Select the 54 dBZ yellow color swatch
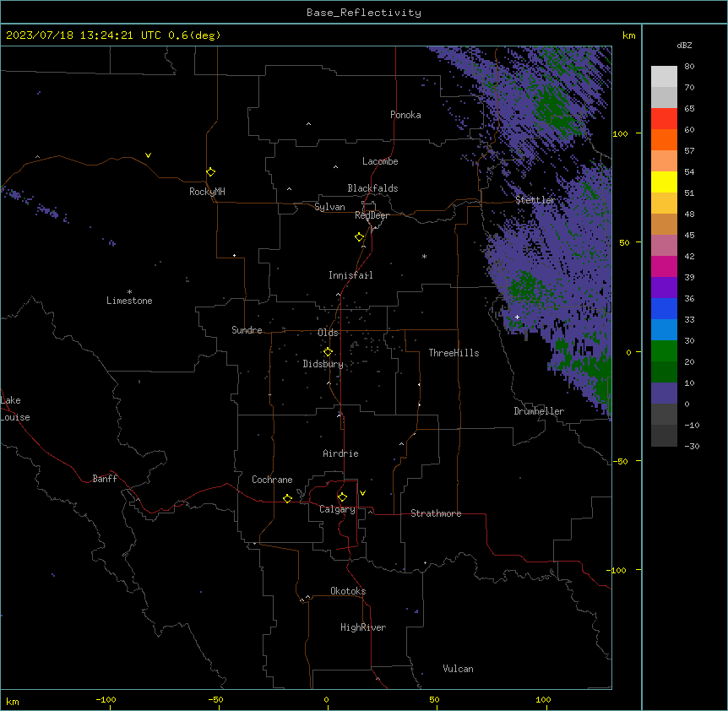The width and height of the screenshot is (728, 711). tap(664, 182)
